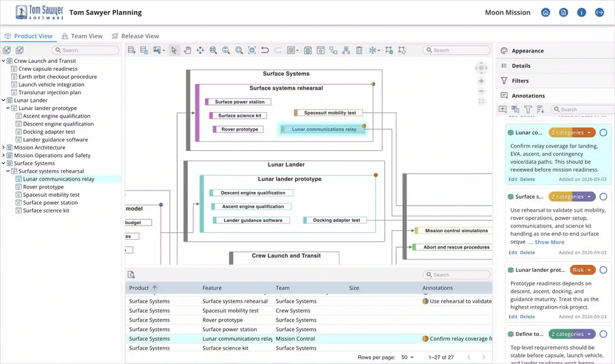Click the hierarchical layout icon
This screenshot has height=364, width=615.
pos(346,50)
